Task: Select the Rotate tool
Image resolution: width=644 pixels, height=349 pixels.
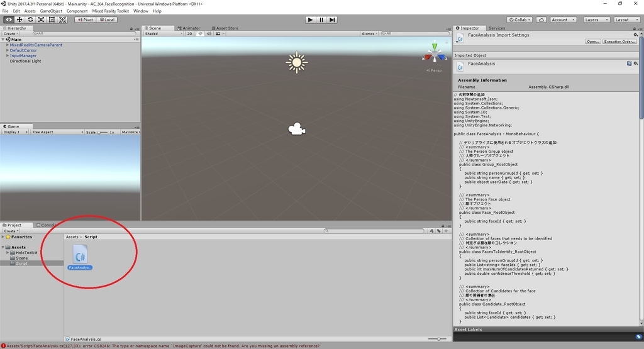Action: click(30, 19)
